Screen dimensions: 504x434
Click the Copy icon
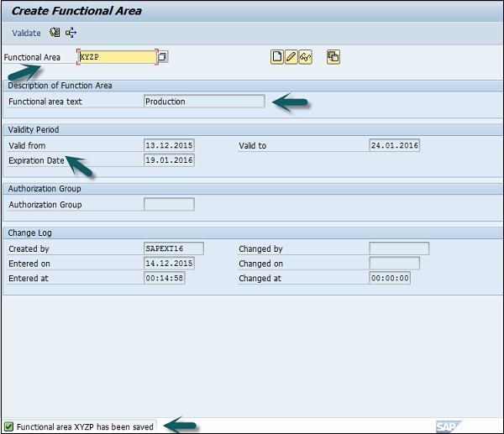point(333,57)
